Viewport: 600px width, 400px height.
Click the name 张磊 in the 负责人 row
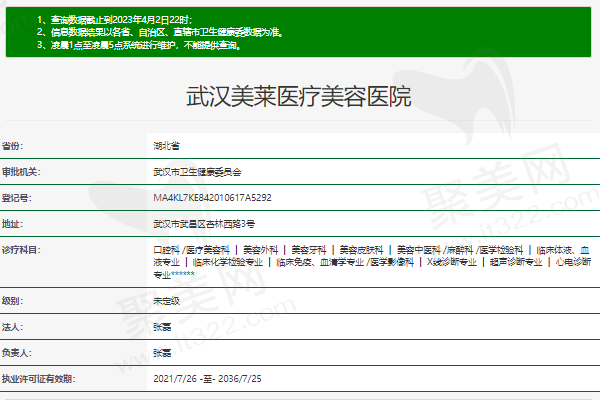pos(161,353)
